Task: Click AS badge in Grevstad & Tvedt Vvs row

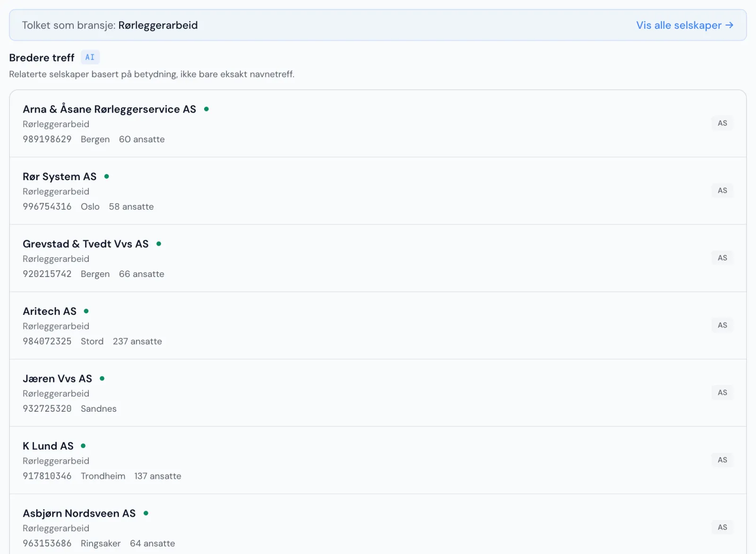Action: tap(722, 258)
